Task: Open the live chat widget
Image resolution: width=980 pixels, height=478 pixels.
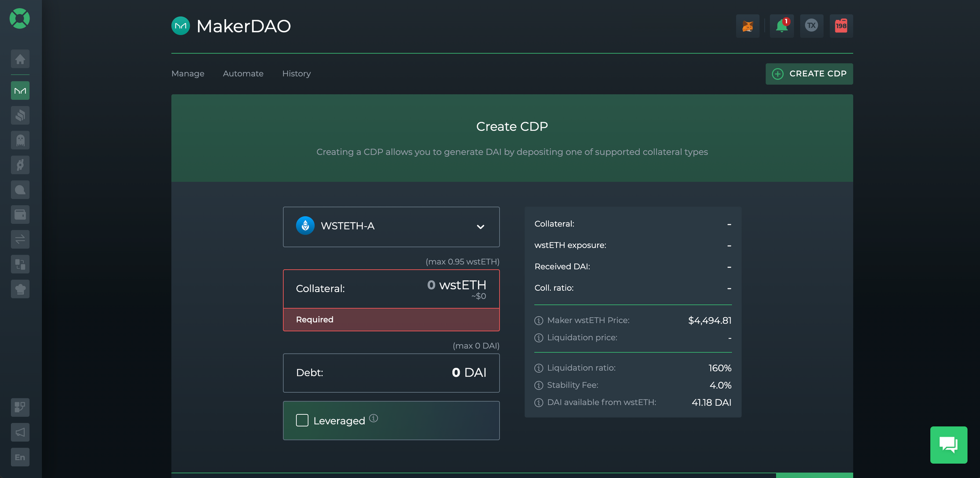Action: coord(949,445)
